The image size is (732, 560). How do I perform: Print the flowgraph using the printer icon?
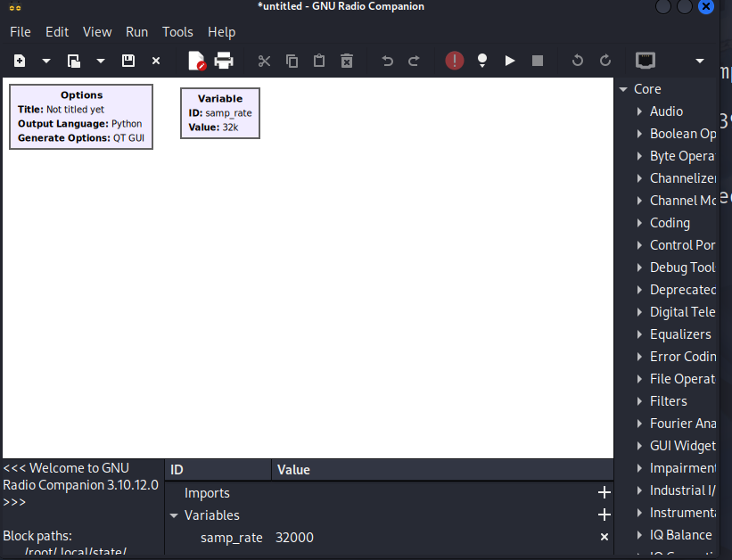224,61
